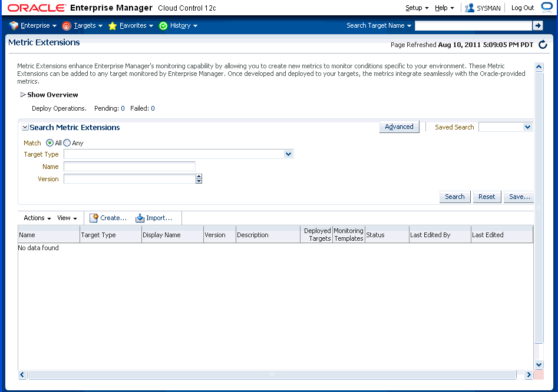
Task: Click the Failed count link
Action: click(153, 108)
